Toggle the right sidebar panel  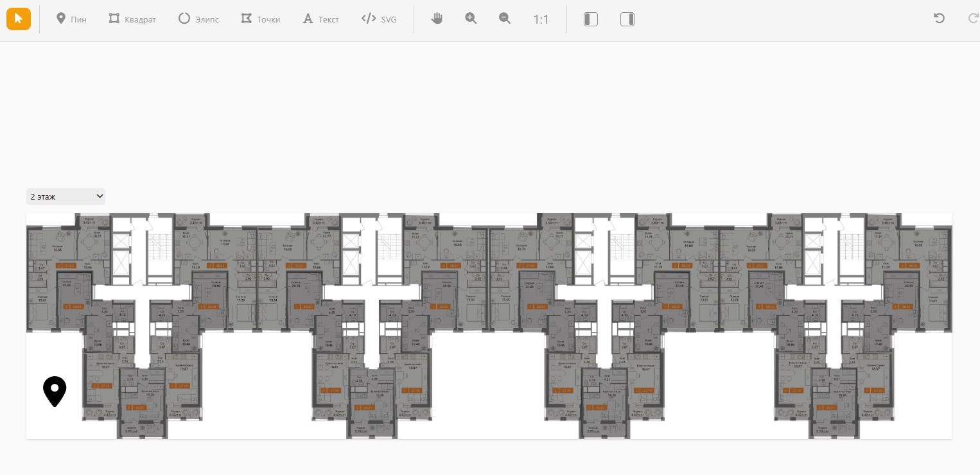tap(627, 19)
